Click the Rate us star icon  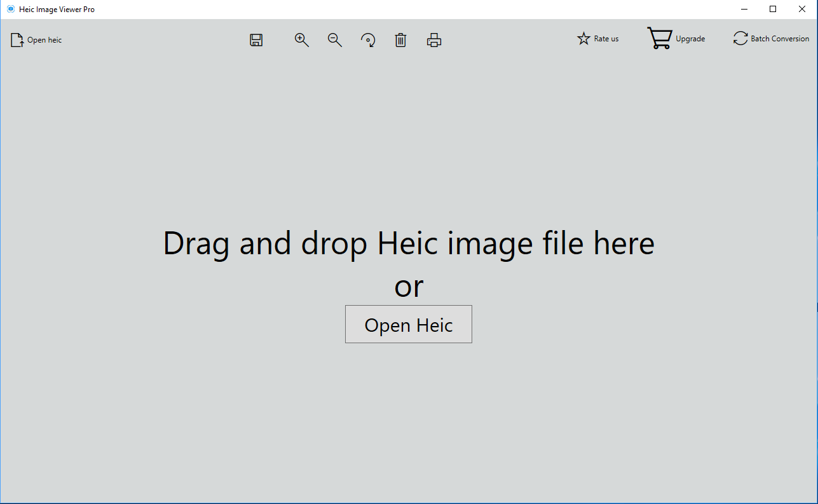(x=583, y=39)
